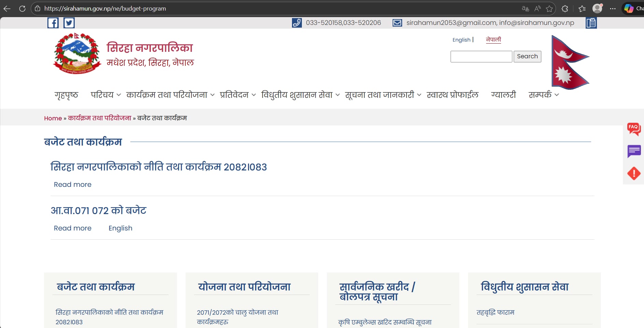Click the Home breadcrumb link
The height and width of the screenshot is (328, 644).
(53, 118)
